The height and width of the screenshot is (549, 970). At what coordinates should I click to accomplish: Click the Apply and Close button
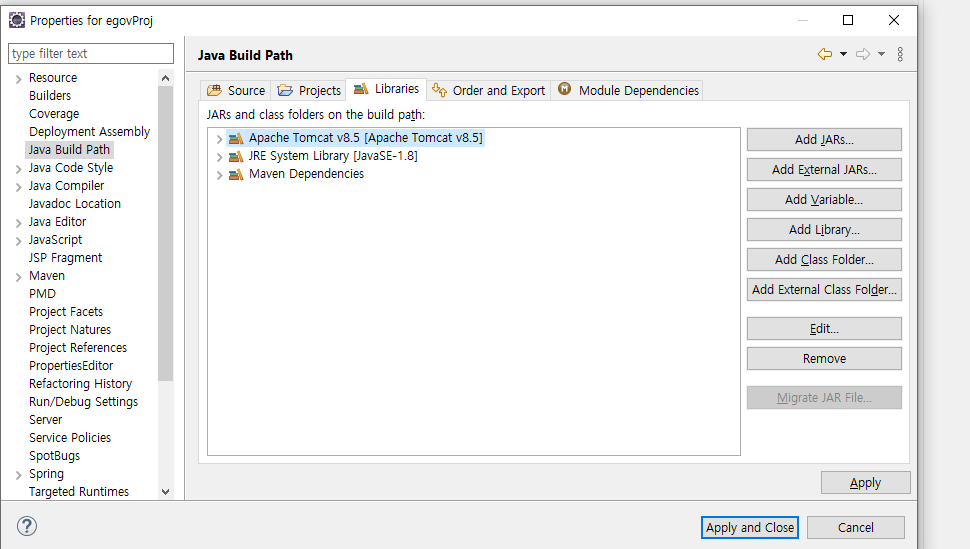click(750, 527)
